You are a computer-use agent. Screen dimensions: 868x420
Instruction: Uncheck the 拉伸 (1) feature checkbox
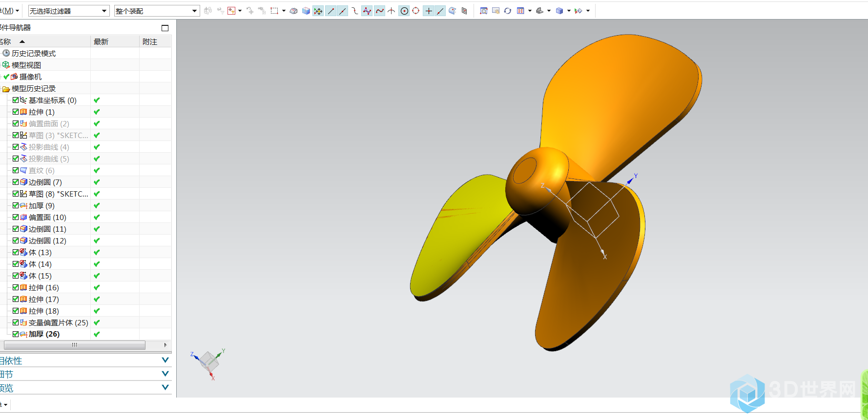(16, 112)
